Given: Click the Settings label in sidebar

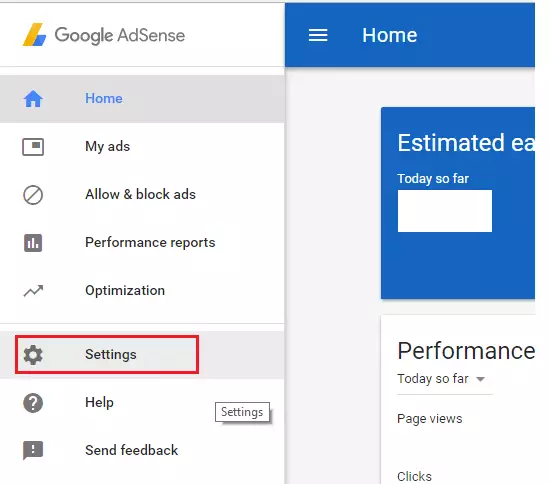Looking at the screenshot, I should pyautogui.click(x=111, y=354).
